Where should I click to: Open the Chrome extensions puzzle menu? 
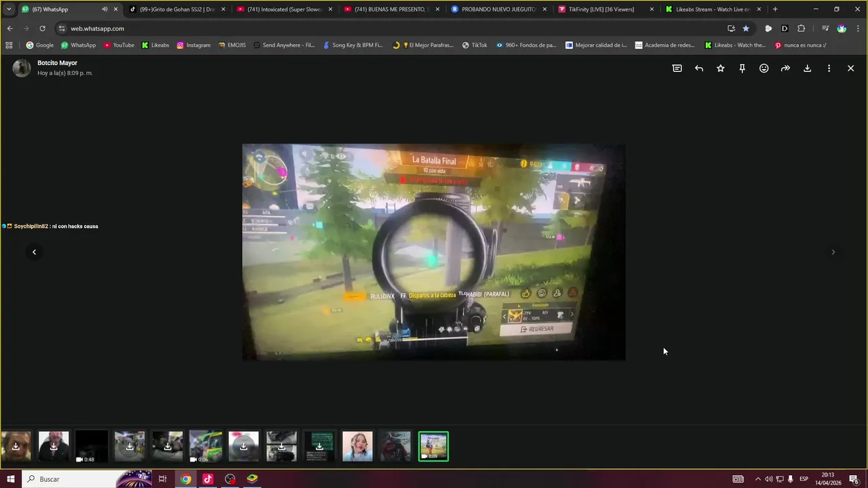(x=802, y=28)
